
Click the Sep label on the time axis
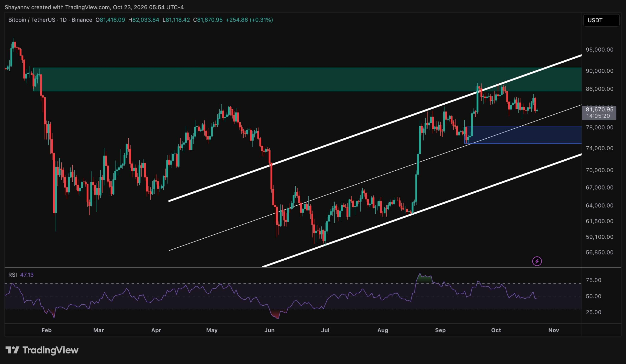[440, 330]
